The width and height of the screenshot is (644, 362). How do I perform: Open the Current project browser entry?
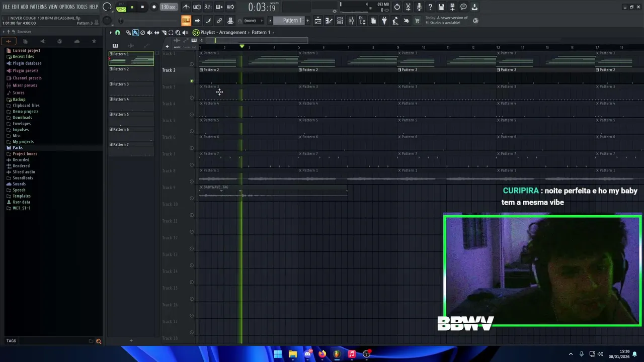pyautogui.click(x=26, y=51)
